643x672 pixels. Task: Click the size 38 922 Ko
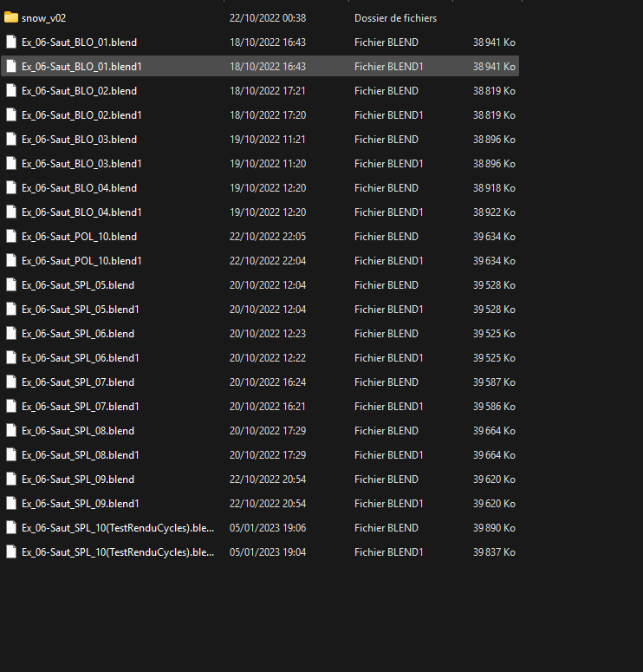[494, 212]
